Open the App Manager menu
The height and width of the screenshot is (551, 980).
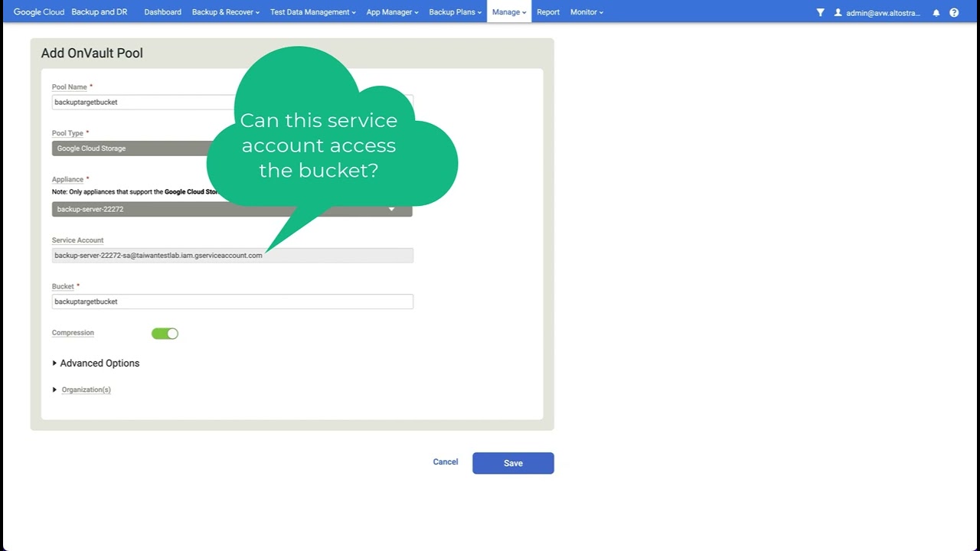tap(392, 12)
